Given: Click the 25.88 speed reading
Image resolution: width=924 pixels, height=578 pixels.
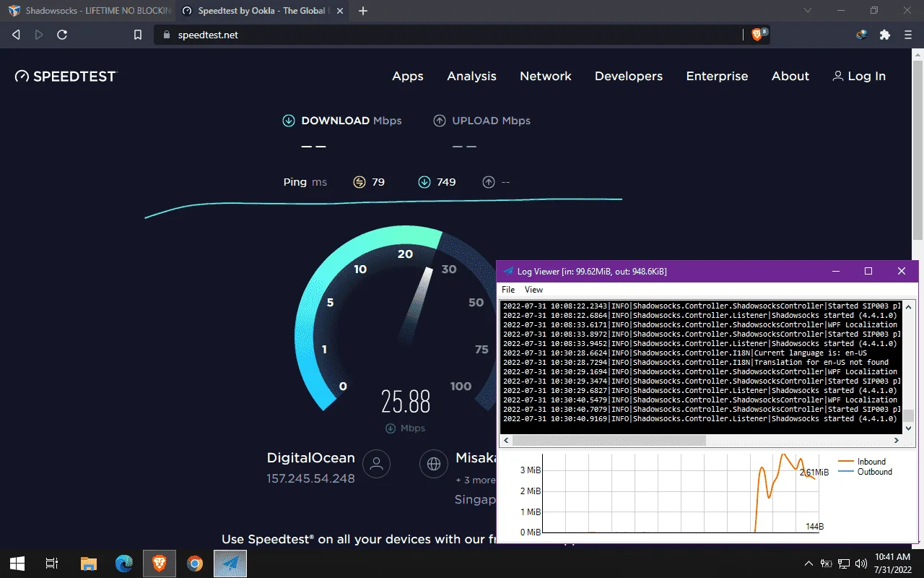Looking at the screenshot, I should coord(406,401).
